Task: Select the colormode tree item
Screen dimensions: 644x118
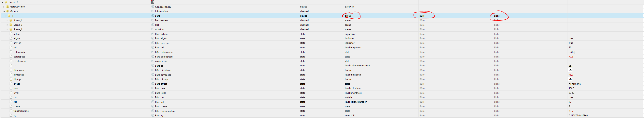Action: [19, 52]
